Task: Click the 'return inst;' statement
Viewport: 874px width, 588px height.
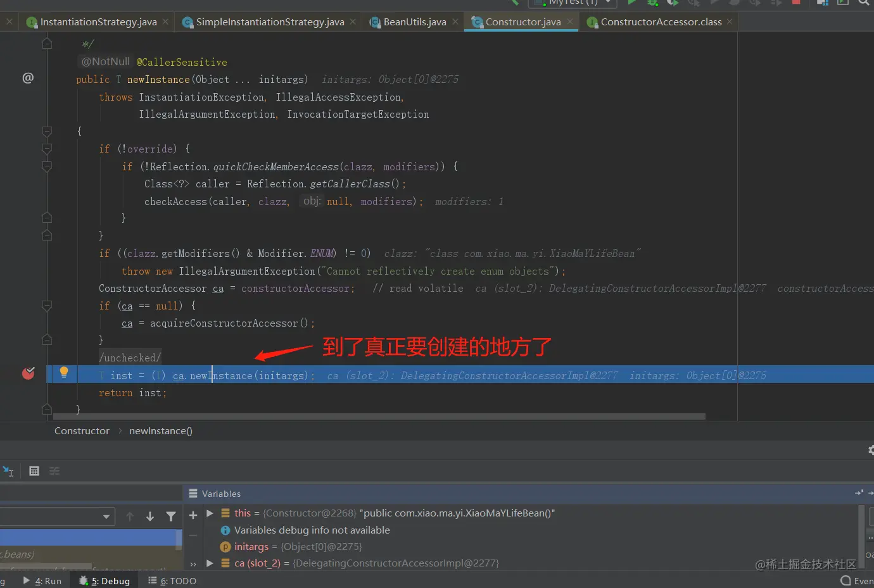Action: [132, 393]
